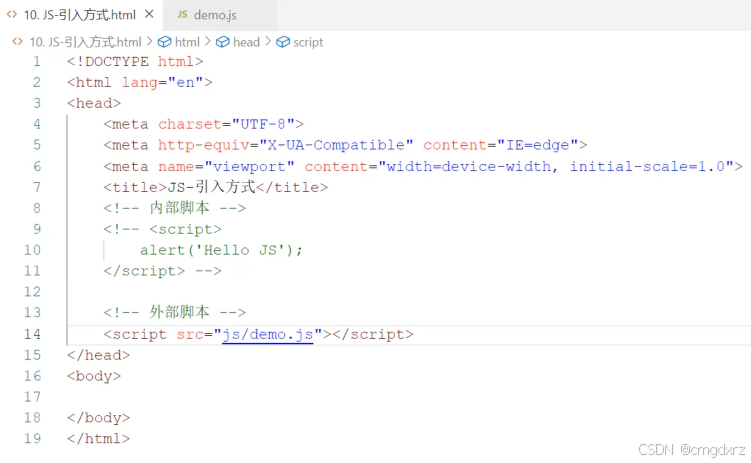
Task: Click charset="UTF-8" on line 4
Action: (227, 124)
